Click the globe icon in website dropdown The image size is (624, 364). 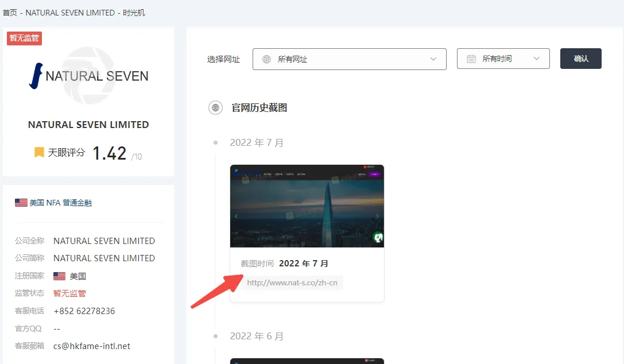click(266, 59)
